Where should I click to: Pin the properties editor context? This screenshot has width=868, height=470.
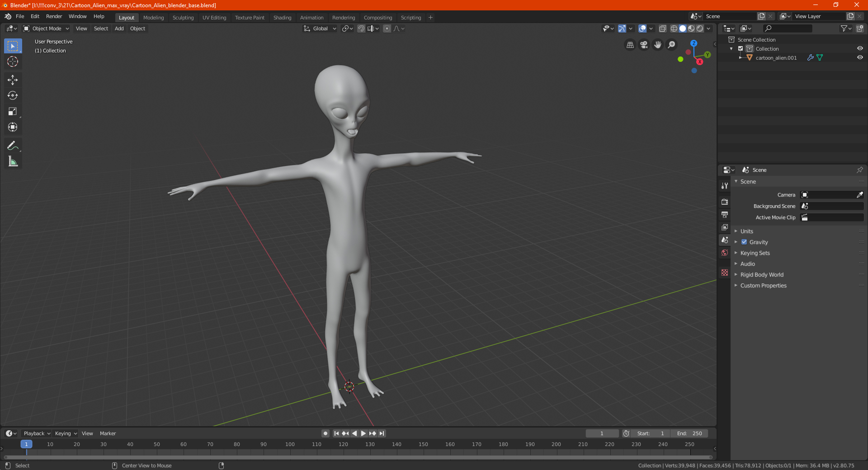[859, 170]
